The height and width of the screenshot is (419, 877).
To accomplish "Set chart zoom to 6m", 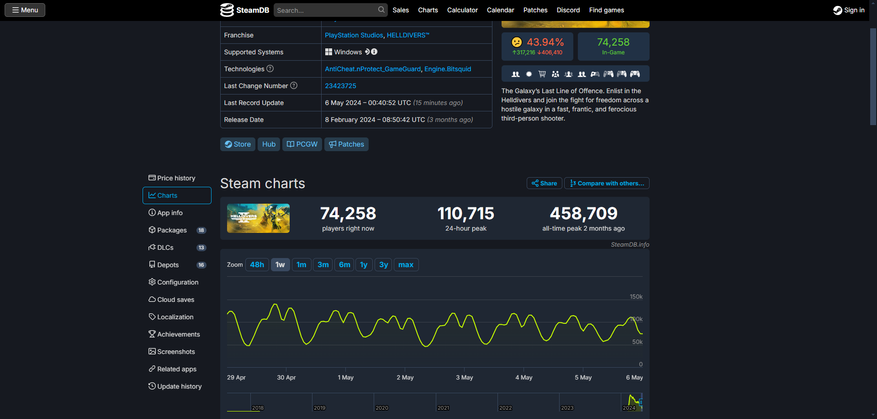I will [344, 265].
